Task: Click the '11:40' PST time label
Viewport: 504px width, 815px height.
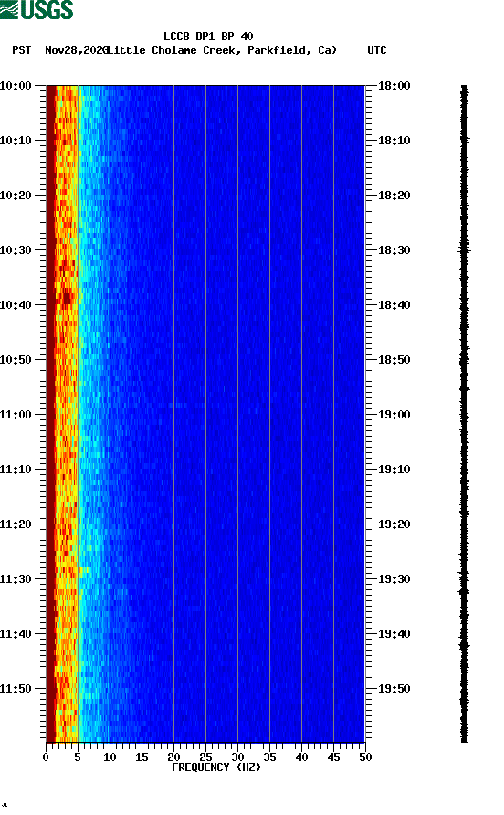Action: (16, 634)
